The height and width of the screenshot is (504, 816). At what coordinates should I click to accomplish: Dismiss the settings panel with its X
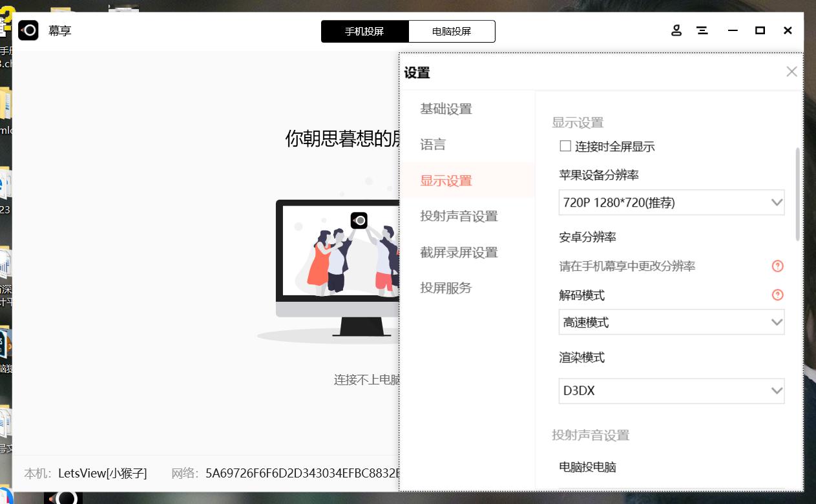(791, 72)
